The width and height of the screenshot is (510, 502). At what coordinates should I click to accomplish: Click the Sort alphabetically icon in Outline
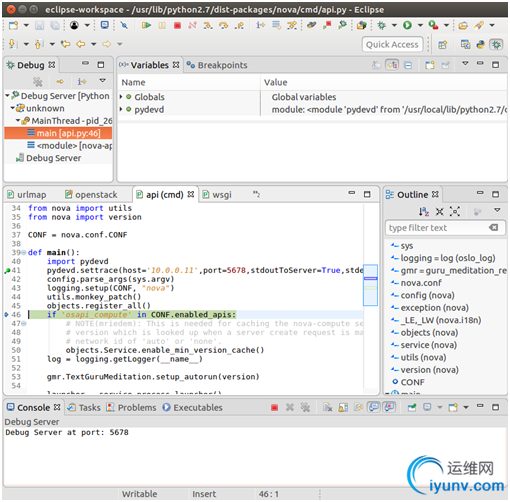pos(424,211)
